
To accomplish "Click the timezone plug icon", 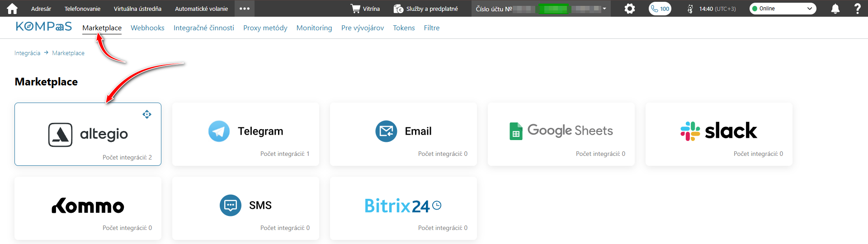I will (x=690, y=9).
